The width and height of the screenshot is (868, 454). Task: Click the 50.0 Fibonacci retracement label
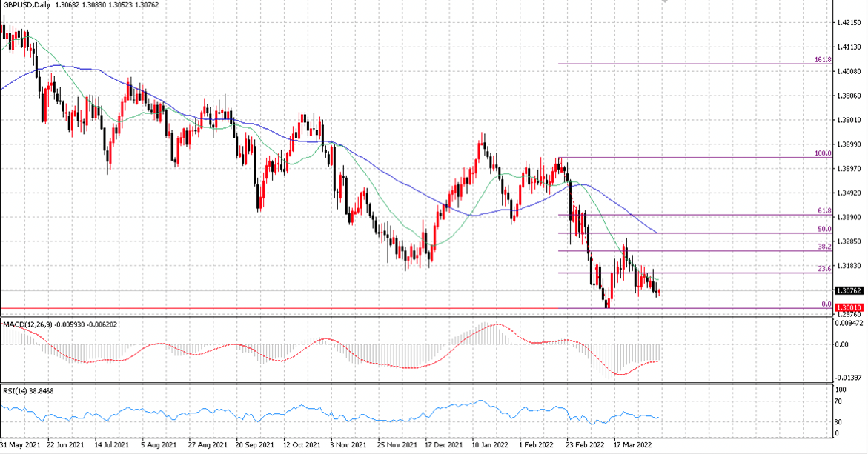pyautogui.click(x=825, y=229)
